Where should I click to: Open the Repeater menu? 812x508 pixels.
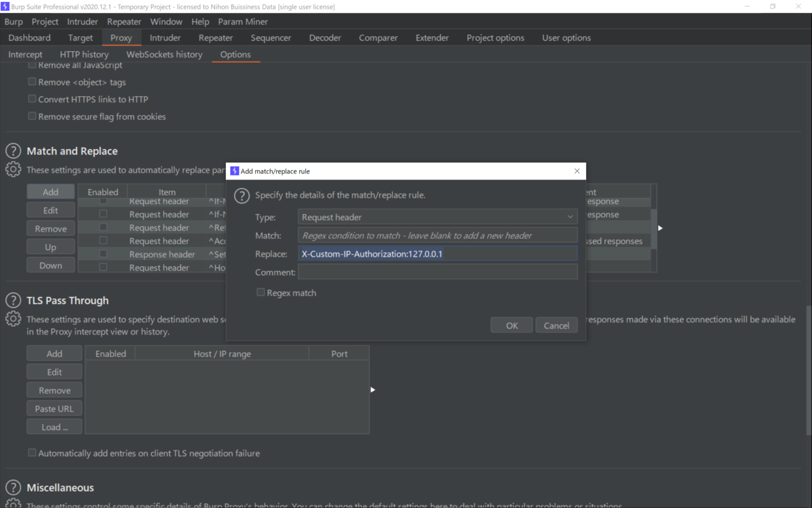tap(125, 22)
